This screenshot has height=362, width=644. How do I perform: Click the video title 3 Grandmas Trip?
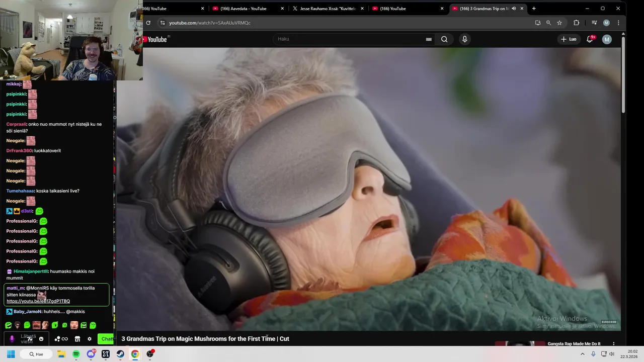205,339
